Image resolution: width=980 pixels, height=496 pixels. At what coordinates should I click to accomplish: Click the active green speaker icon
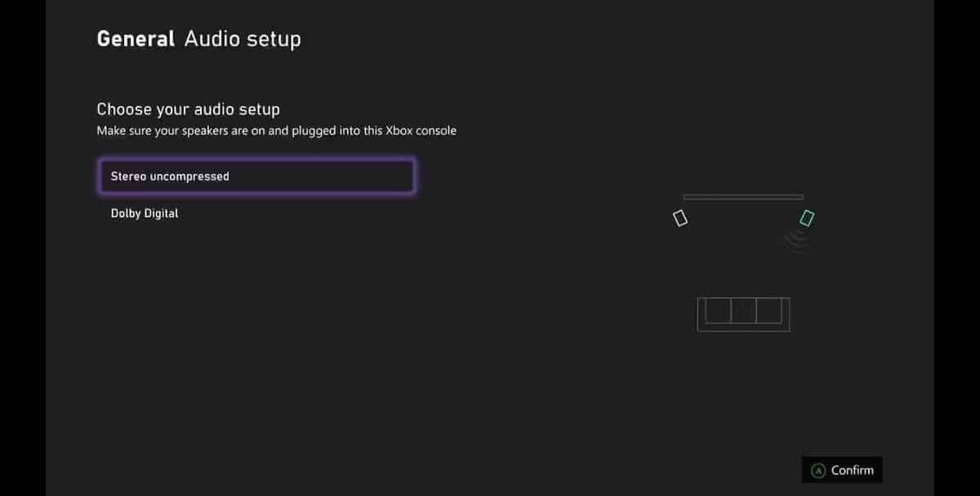(x=807, y=218)
